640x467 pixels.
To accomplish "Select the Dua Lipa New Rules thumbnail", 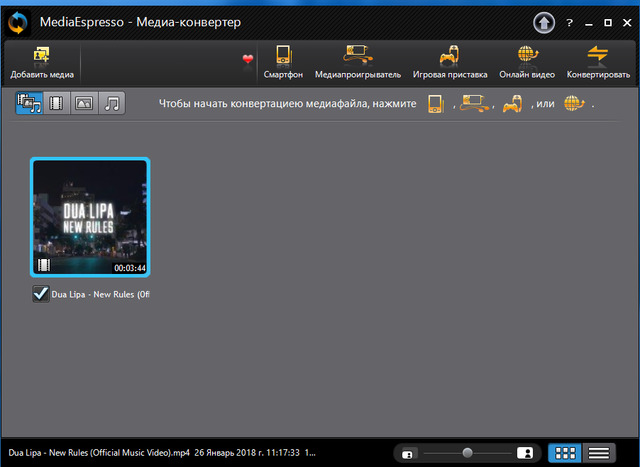I will point(90,217).
